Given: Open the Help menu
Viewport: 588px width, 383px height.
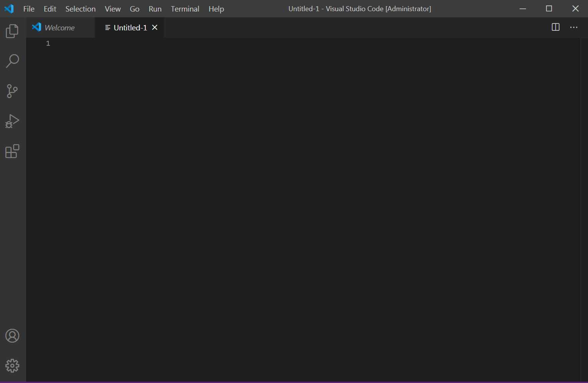Looking at the screenshot, I should [216, 9].
